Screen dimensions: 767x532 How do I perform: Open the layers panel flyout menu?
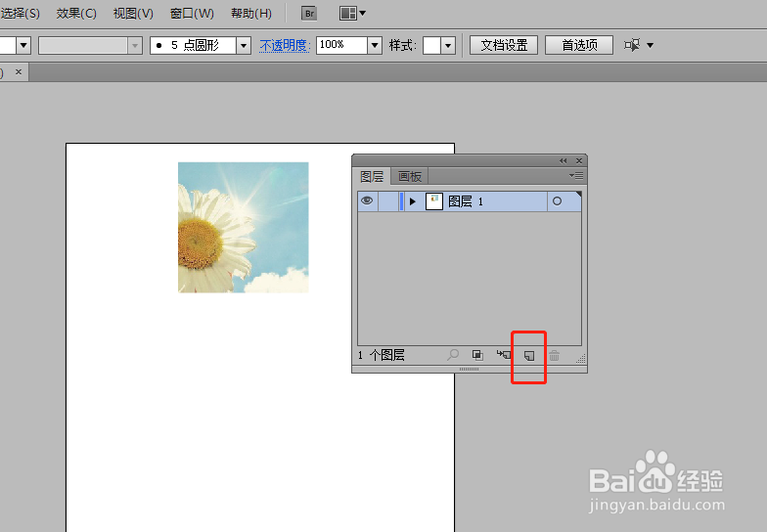pyautogui.click(x=576, y=176)
